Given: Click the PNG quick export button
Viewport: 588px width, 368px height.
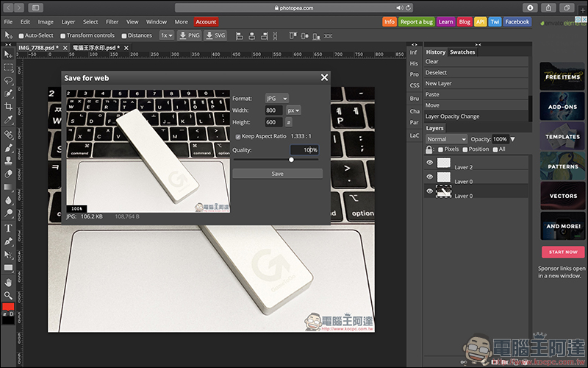Looking at the screenshot, I should 190,35.
